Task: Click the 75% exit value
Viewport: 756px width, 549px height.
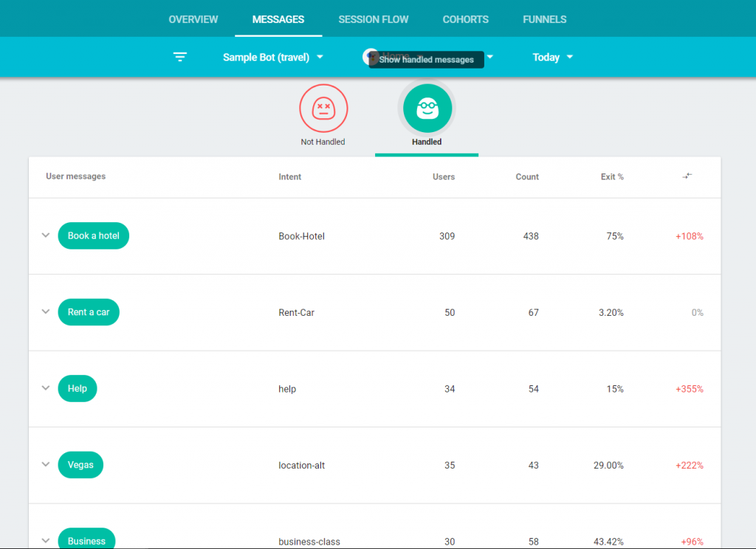Action: click(615, 236)
